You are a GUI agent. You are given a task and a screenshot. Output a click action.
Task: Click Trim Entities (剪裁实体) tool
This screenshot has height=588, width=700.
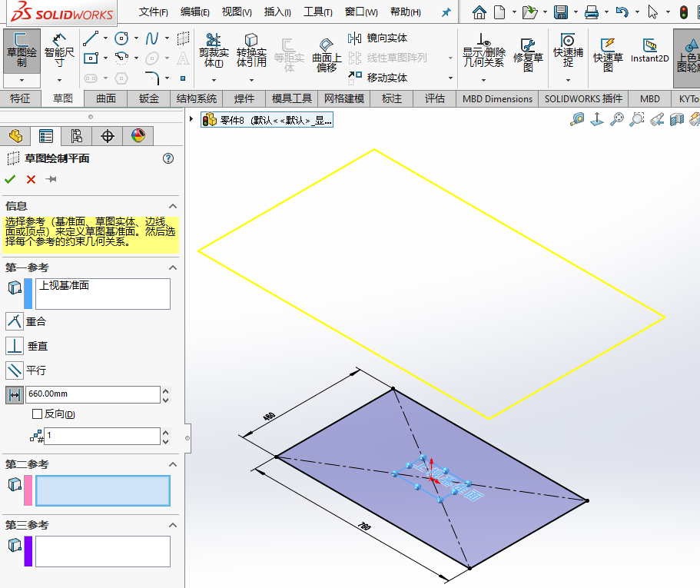tap(214, 51)
